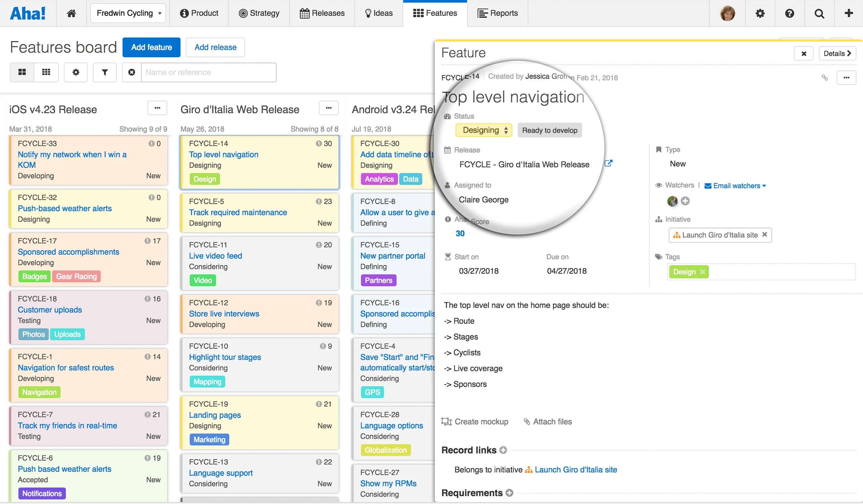
Task: Switch to compact grid view toggle
Action: tap(46, 72)
